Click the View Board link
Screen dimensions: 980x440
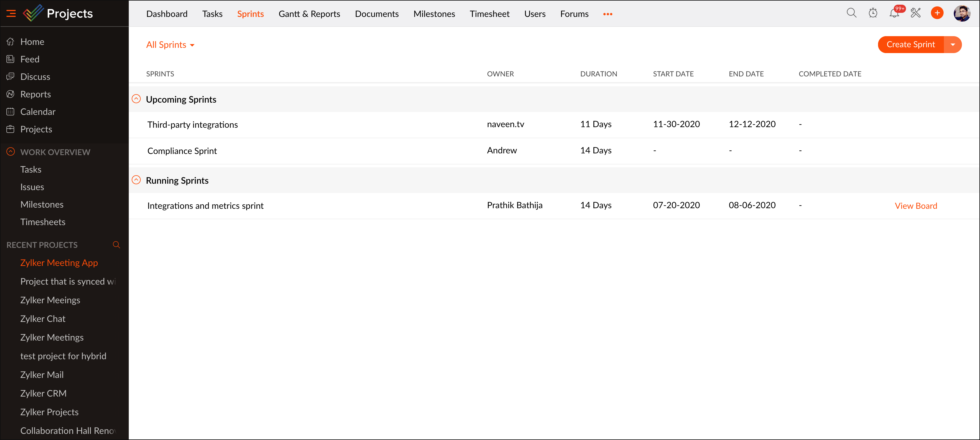coord(915,206)
